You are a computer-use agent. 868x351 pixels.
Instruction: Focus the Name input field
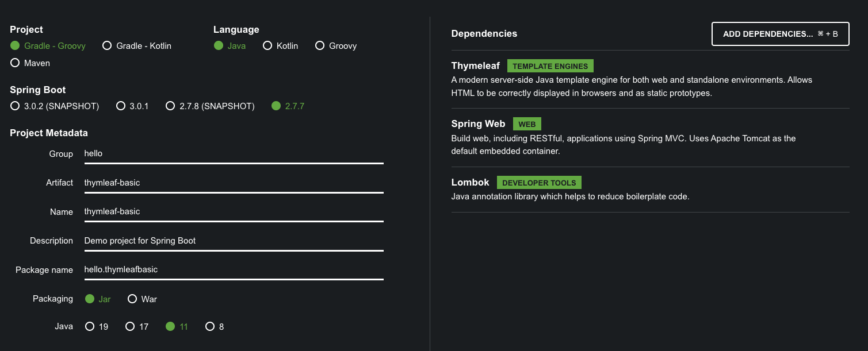point(234,211)
